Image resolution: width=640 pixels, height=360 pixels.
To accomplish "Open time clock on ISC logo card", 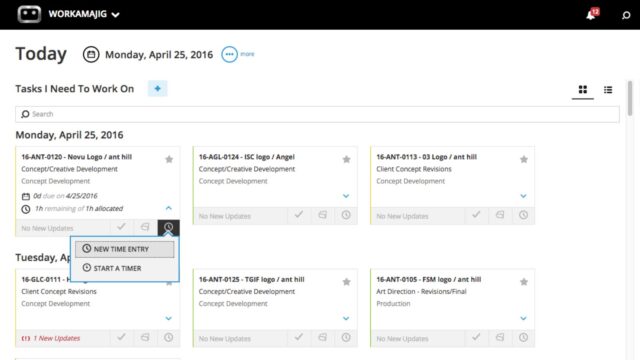I will coord(346,215).
